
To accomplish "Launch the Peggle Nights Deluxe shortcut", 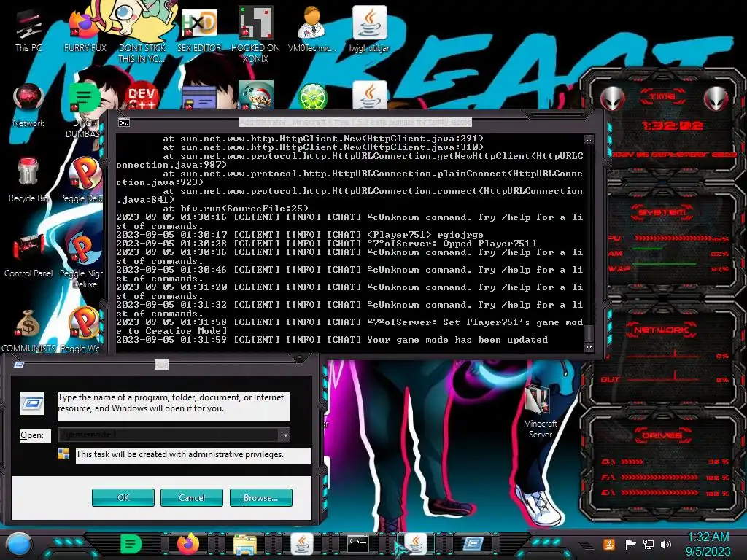I will 82,260.
